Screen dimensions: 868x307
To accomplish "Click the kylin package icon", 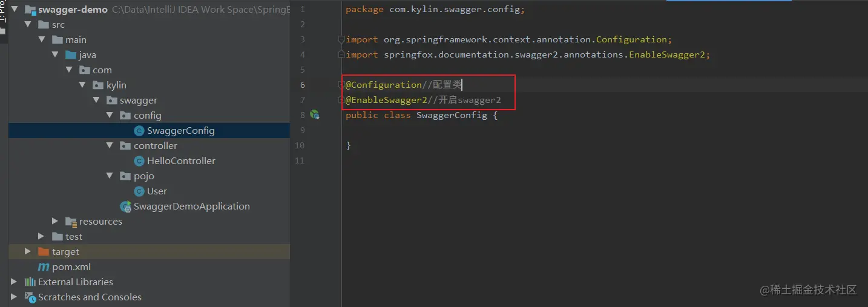I will point(99,85).
